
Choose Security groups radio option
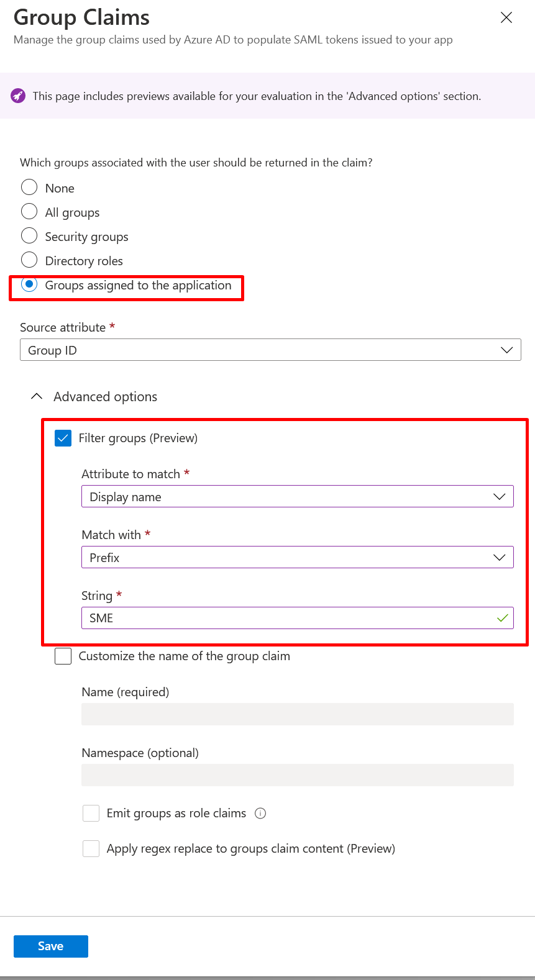click(x=29, y=236)
